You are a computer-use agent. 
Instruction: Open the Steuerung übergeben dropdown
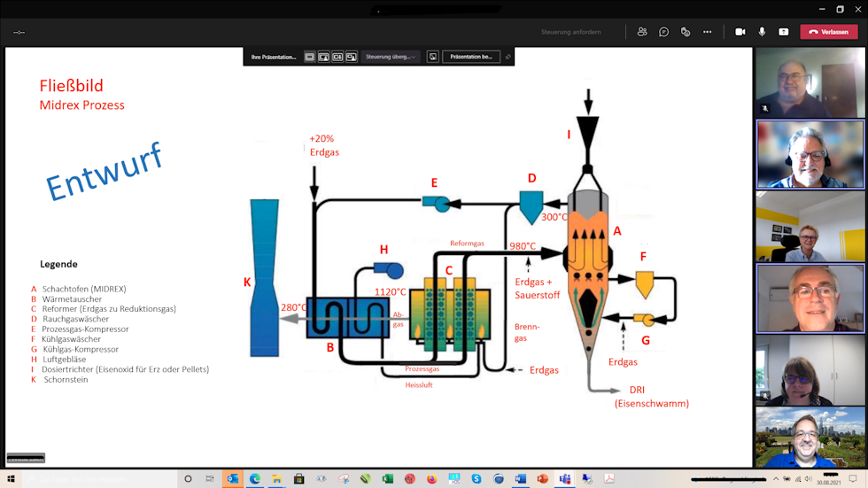[x=391, y=57]
